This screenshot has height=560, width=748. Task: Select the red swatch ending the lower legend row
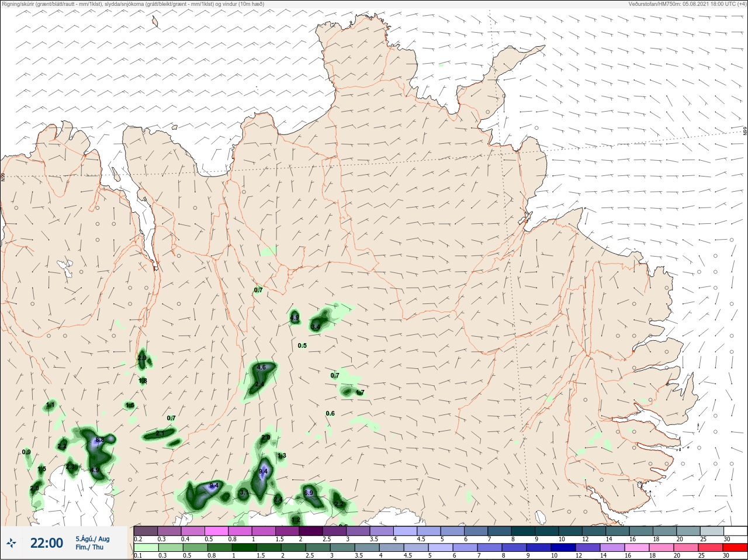coord(736,548)
